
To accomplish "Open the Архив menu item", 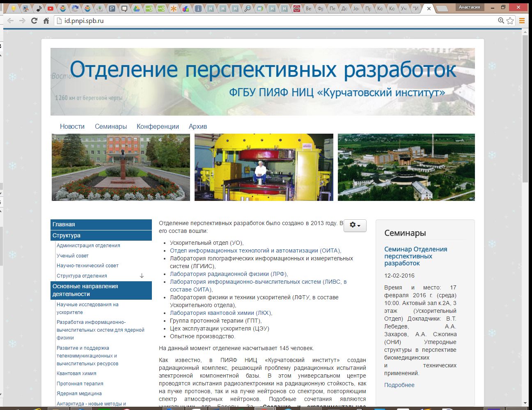I will pyautogui.click(x=198, y=126).
